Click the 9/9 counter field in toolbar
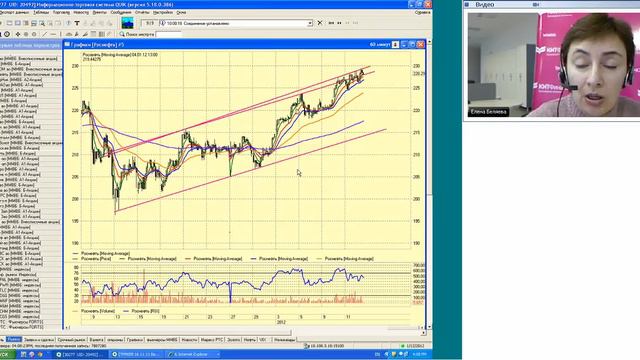 (x=149, y=23)
